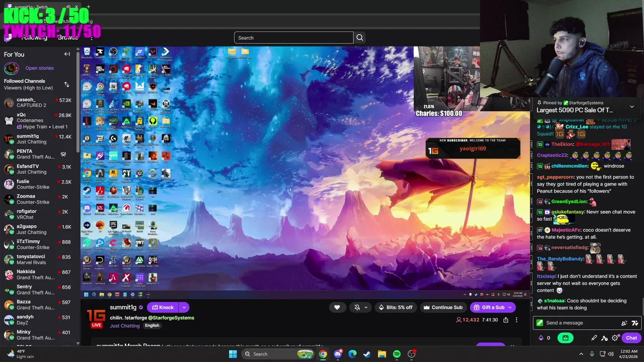This screenshot has width=644, height=362.
Task: Expand the Knock button dropdown
Action: click(184, 307)
